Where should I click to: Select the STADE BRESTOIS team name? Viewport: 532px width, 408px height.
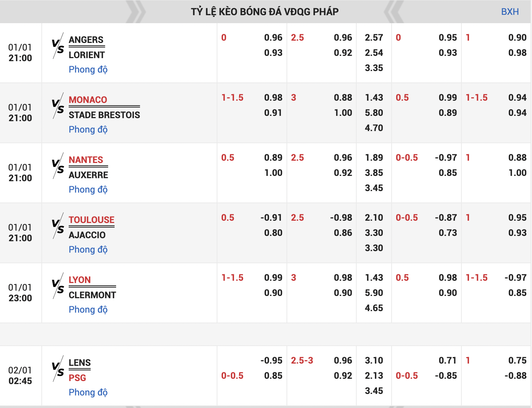point(104,115)
